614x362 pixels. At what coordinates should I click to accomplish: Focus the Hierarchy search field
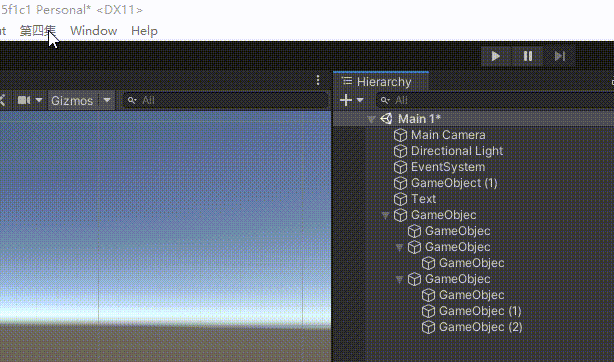pyautogui.click(x=495, y=100)
